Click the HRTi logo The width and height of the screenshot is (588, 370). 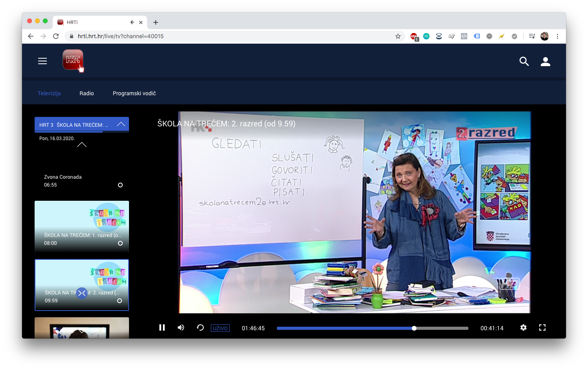pos(73,60)
